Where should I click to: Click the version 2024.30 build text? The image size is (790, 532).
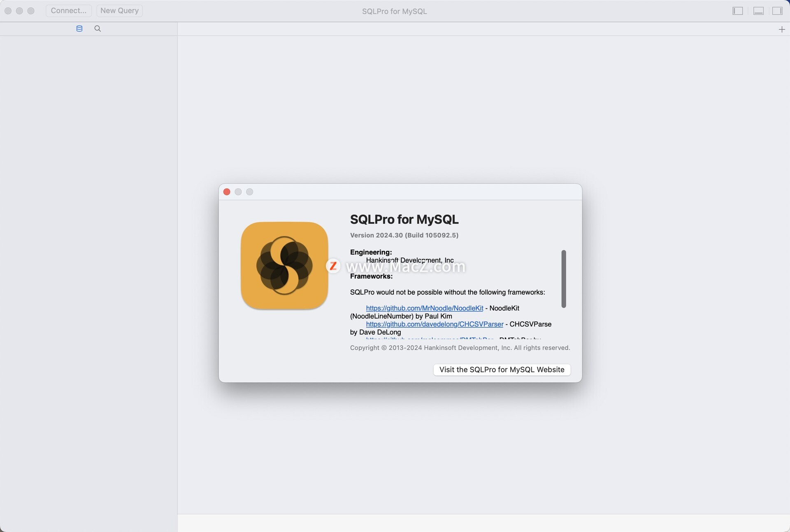click(x=404, y=235)
